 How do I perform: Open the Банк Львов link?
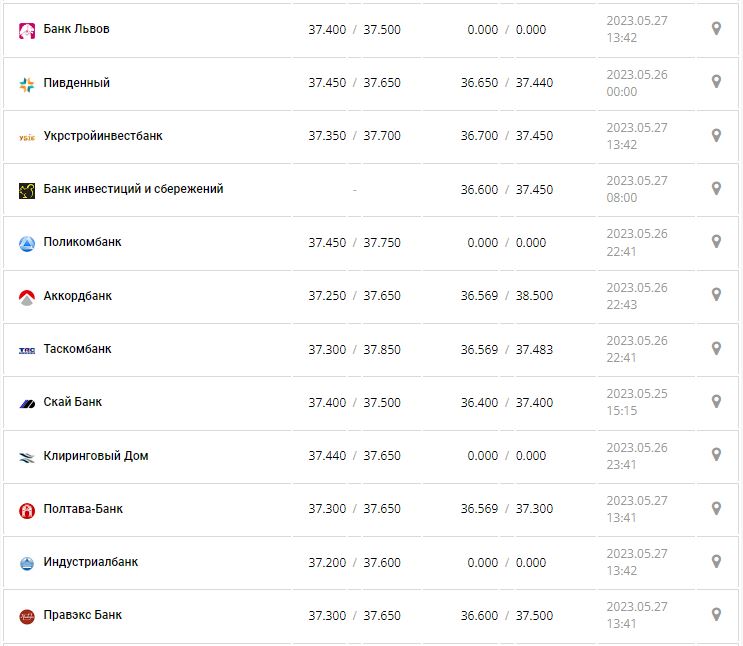click(x=77, y=29)
